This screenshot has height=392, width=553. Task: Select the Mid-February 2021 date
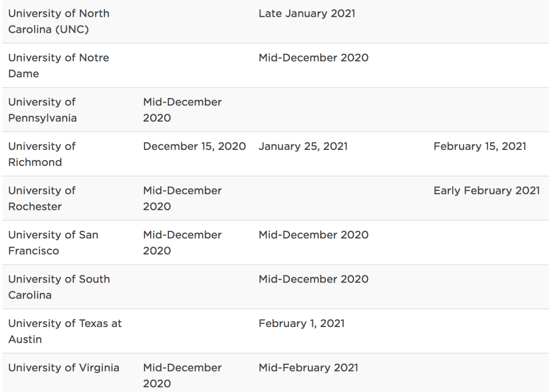(x=308, y=368)
